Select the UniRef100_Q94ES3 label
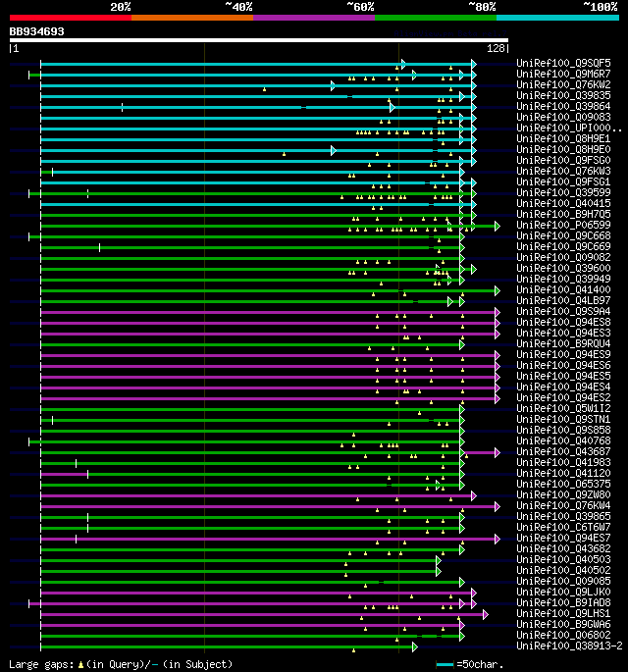The width and height of the screenshot is (628, 672). tap(563, 333)
